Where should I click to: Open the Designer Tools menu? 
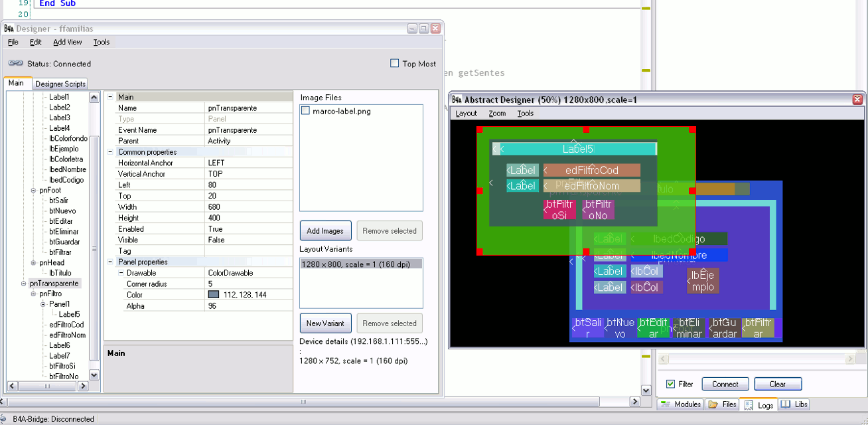[102, 42]
